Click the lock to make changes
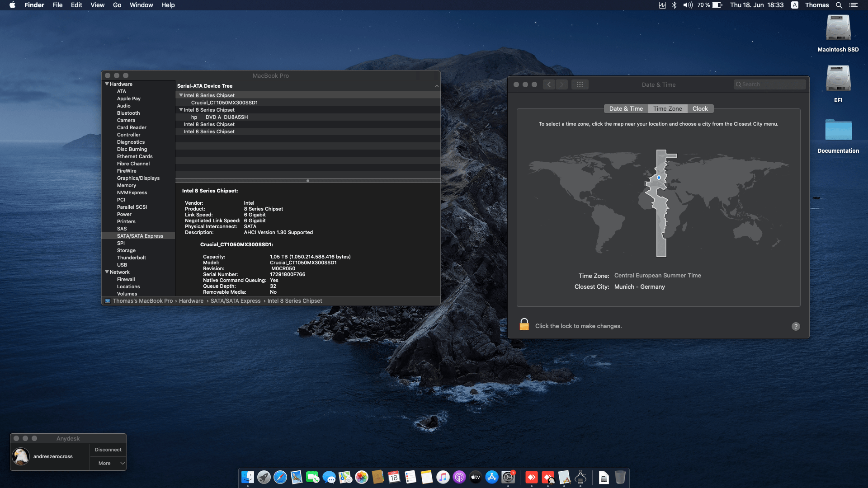 click(524, 324)
